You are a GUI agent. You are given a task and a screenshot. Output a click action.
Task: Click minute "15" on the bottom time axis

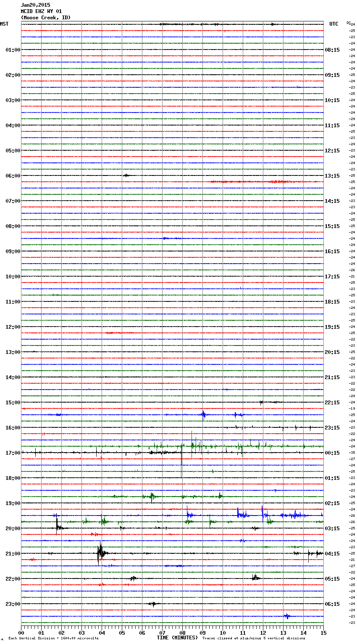[323, 633]
